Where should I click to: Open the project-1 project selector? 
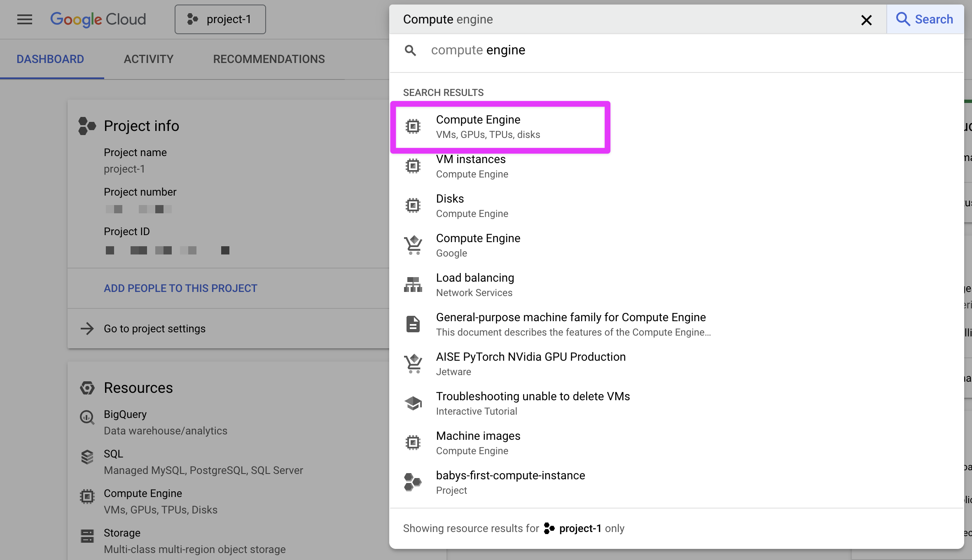pos(220,19)
